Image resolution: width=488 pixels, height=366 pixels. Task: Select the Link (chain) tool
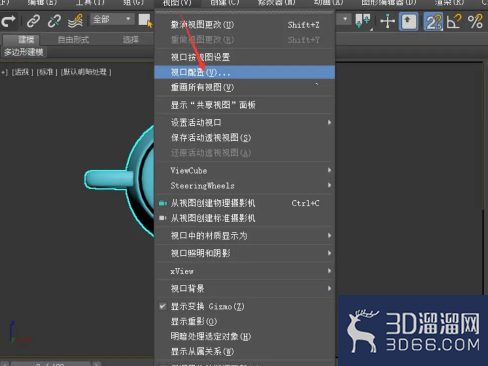[x=33, y=21]
